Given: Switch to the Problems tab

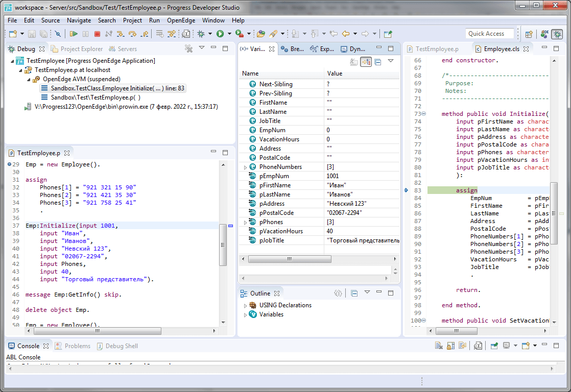Looking at the screenshot, I should (x=73, y=346).
